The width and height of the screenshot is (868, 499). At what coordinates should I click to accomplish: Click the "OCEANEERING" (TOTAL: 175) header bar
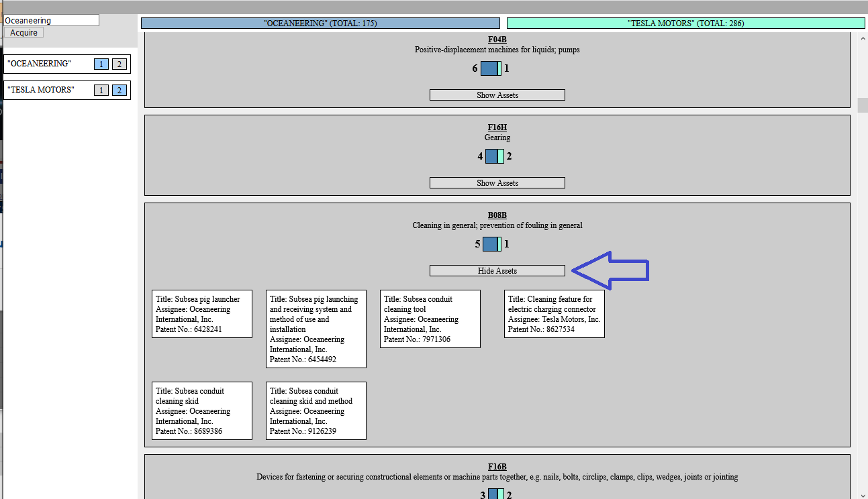click(x=321, y=23)
